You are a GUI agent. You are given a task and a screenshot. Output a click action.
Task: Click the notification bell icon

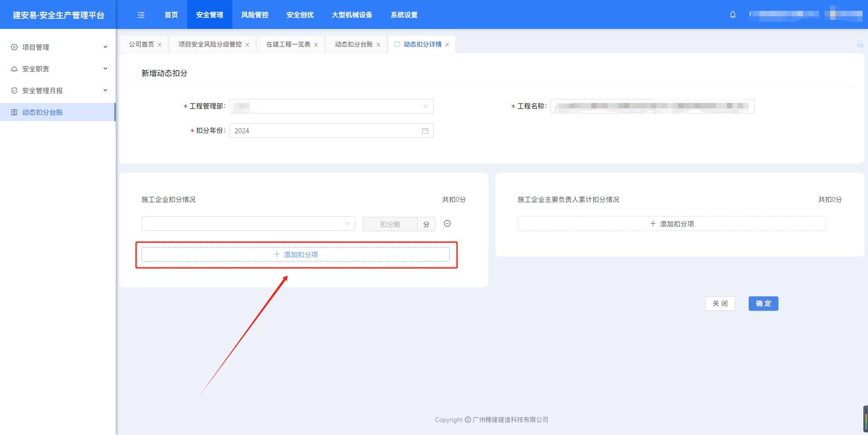click(x=733, y=14)
